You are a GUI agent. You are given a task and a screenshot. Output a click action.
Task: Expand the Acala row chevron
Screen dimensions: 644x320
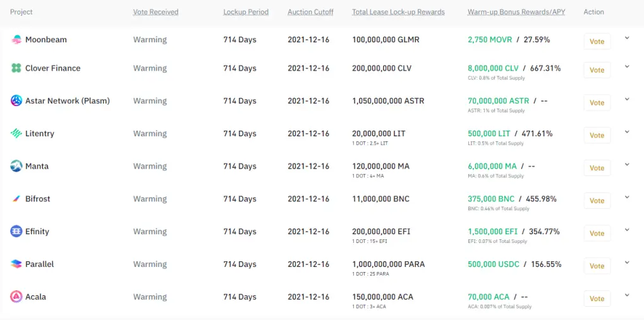click(x=627, y=295)
